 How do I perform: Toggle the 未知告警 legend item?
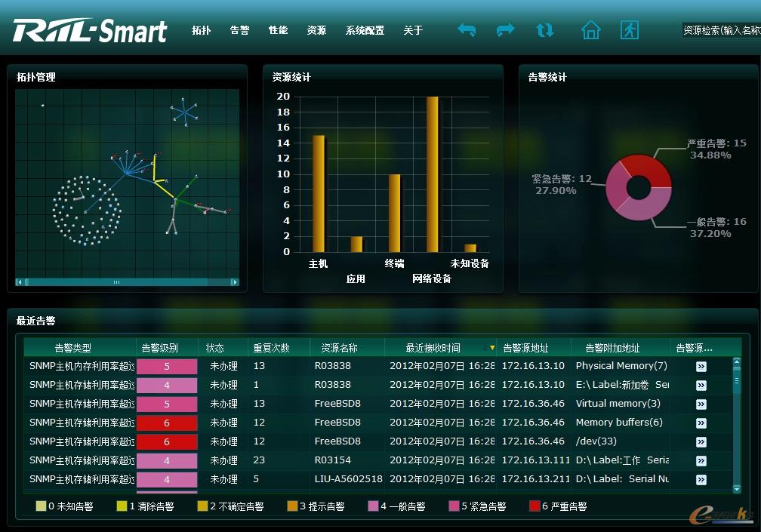(63, 506)
